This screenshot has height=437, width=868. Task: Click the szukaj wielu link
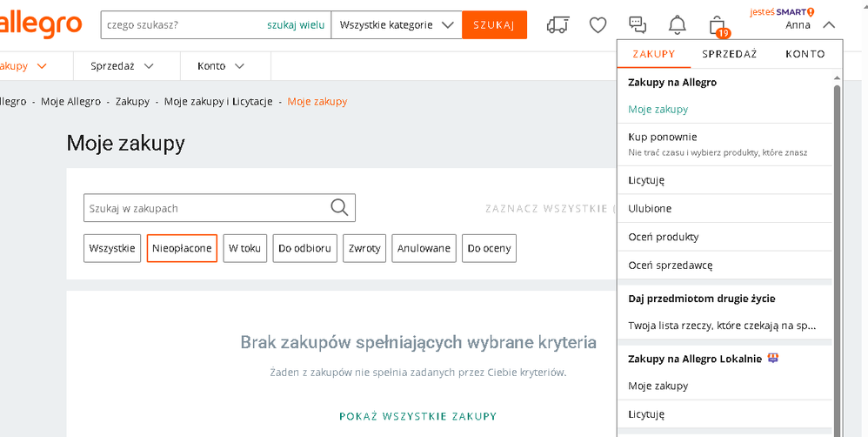point(296,25)
